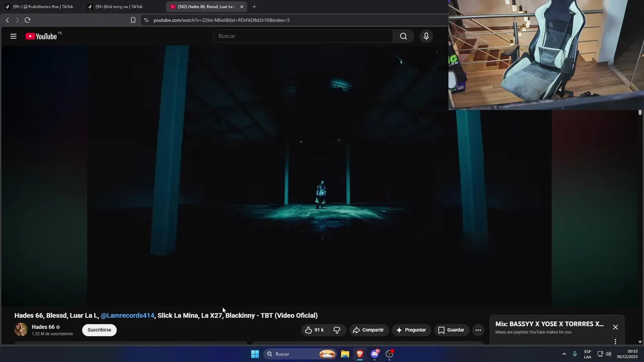Close the Mix playlist panel

[x=615, y=327]
